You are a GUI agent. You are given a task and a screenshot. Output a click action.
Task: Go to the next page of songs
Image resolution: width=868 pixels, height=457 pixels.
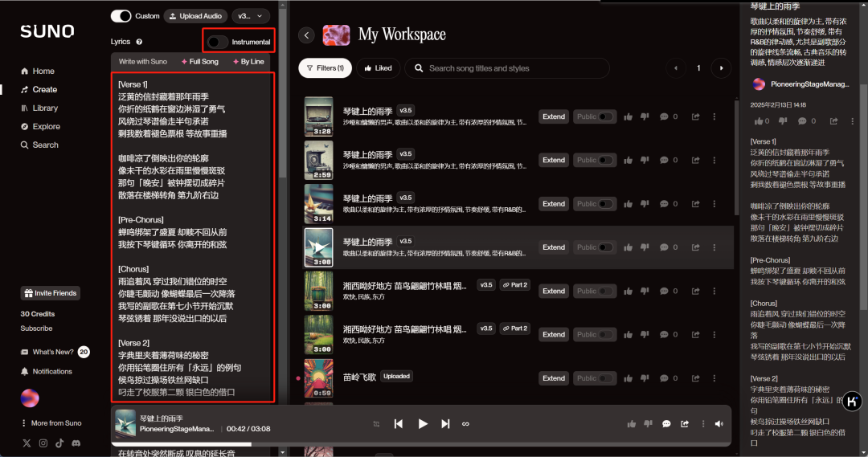click(721, 68)
